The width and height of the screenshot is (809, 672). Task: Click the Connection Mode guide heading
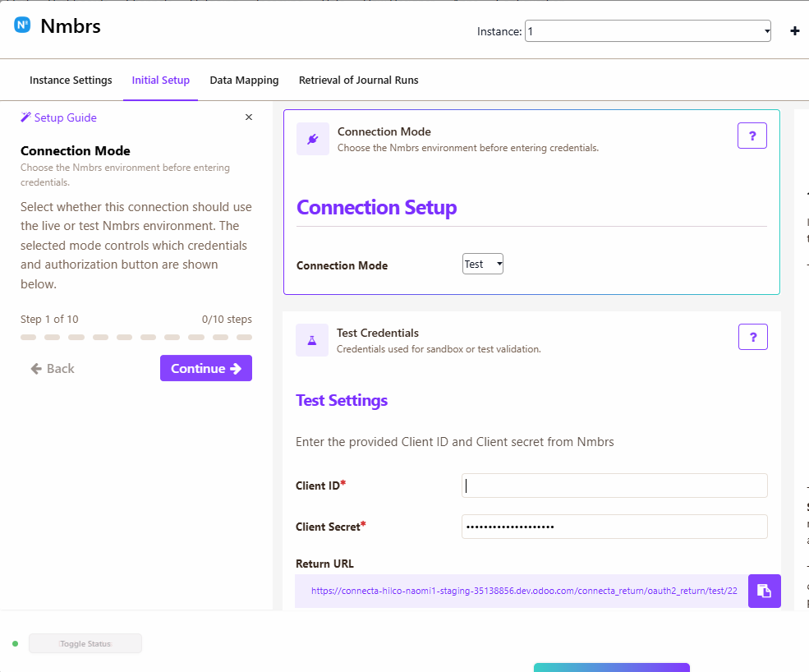[x=76, y=150]
